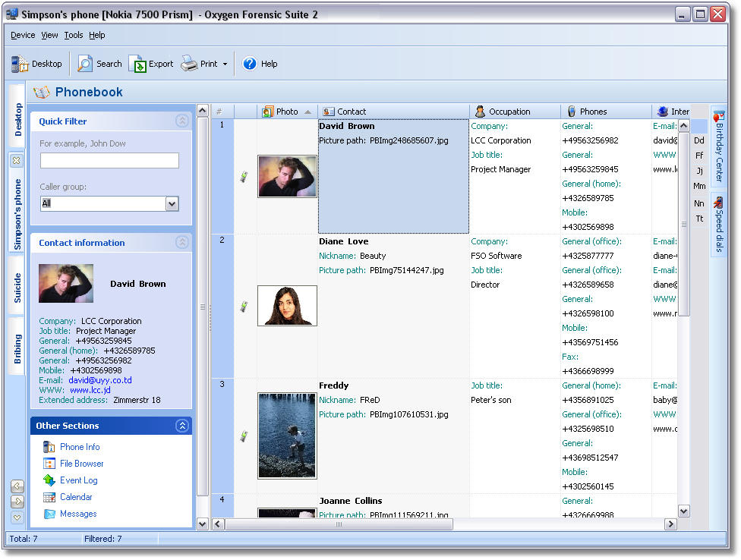
Task: Click the sidebar left navigation arrow button
Action: coord(17,486)
